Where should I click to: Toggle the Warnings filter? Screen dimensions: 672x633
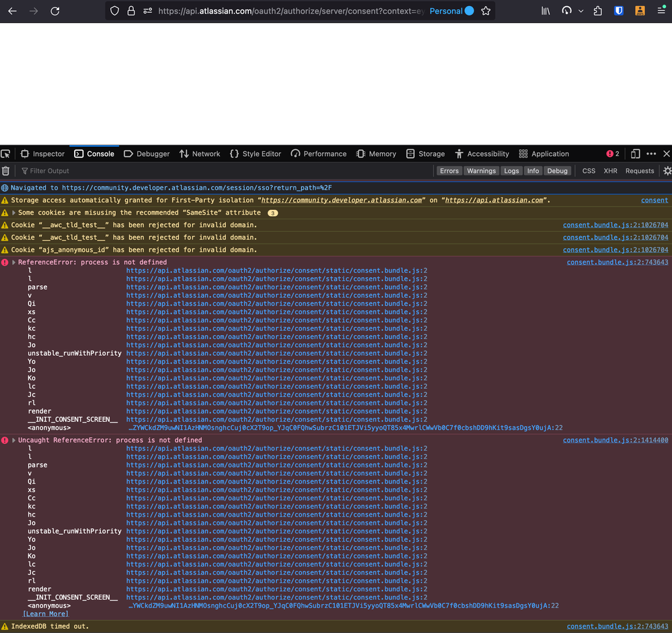coord(481,171)
